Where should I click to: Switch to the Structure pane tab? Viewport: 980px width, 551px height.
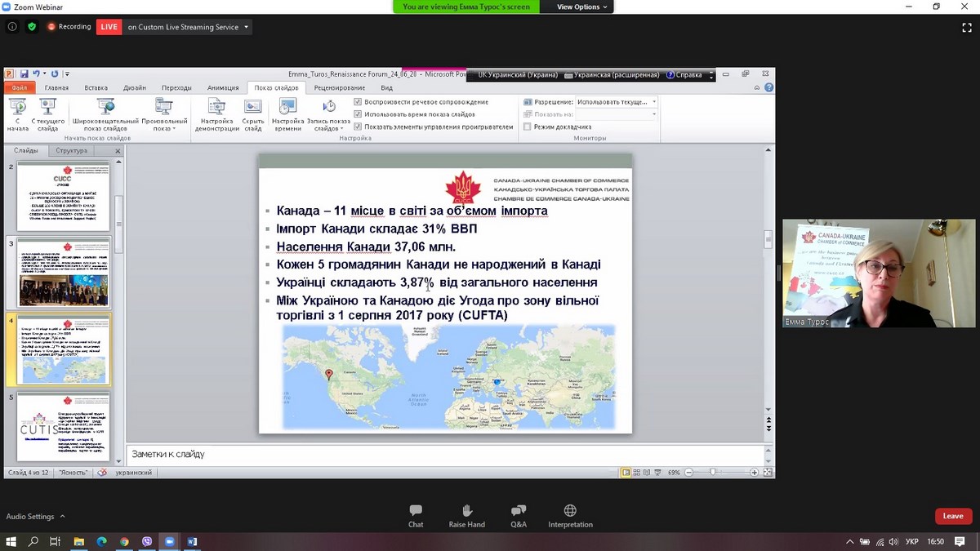click(x=72, y=151)
